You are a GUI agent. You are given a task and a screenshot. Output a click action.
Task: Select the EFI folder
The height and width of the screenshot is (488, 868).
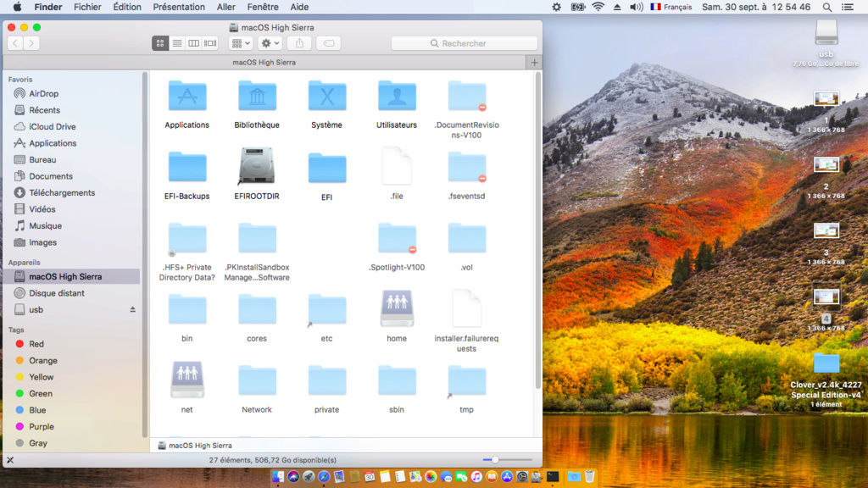[x=326, y=169]
